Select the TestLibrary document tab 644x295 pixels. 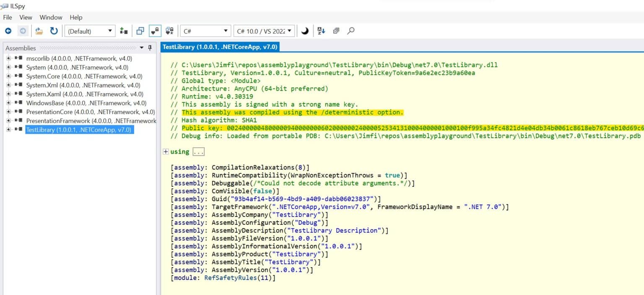click(220, 47)
